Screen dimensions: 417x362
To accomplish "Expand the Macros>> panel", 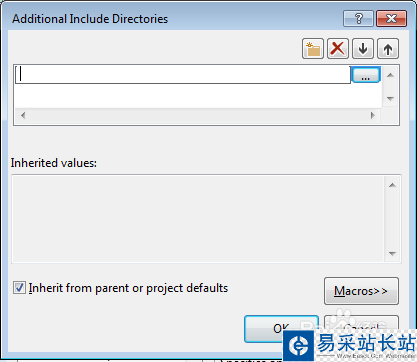I will 361,291.
